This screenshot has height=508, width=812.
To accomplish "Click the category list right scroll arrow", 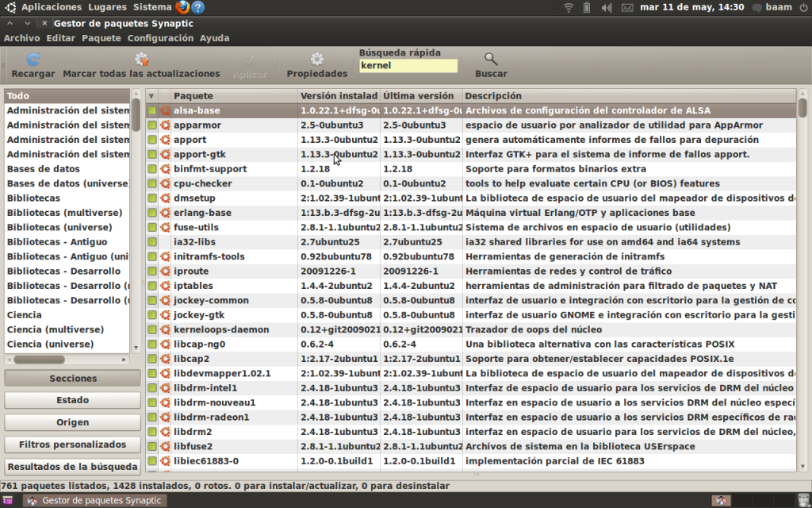I will [x=124, y=360].
